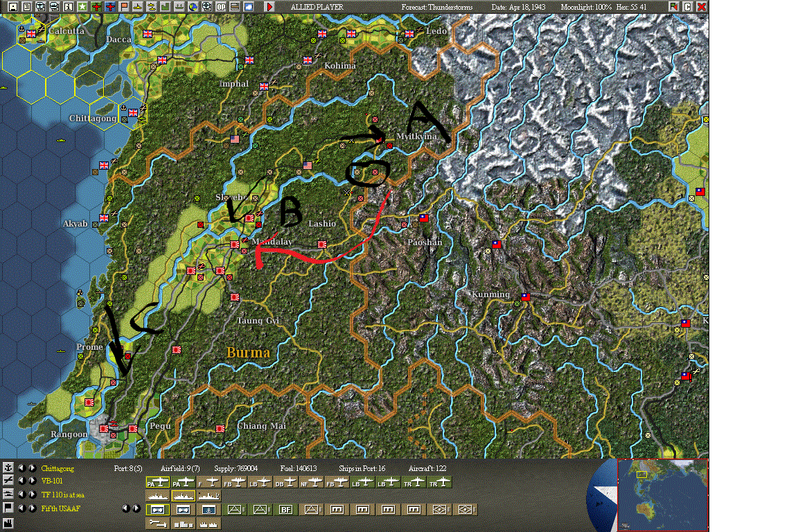Select the highlighted armored land unit icon
The height and width of the screenshot is (532, 798).
click(158, 510)
